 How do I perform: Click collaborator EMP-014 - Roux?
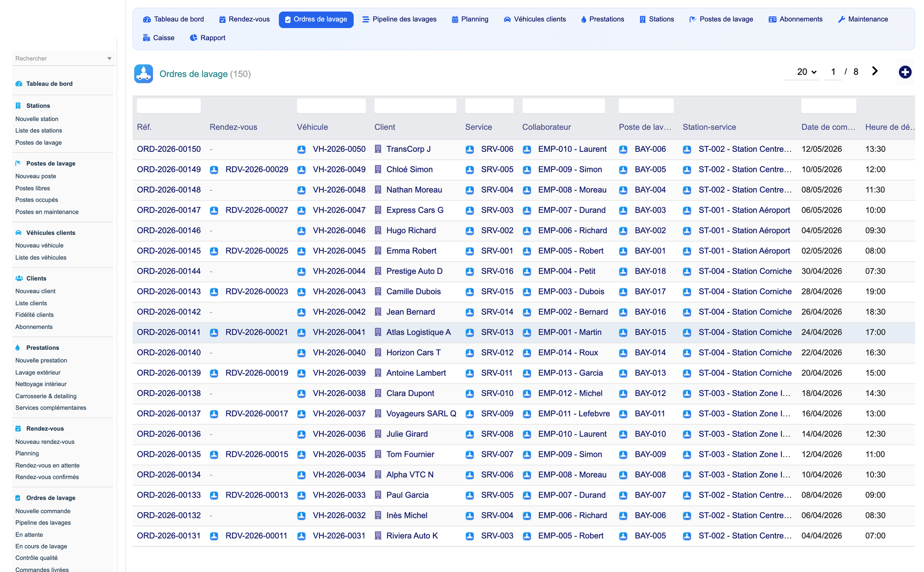click(x=568, y=353)
